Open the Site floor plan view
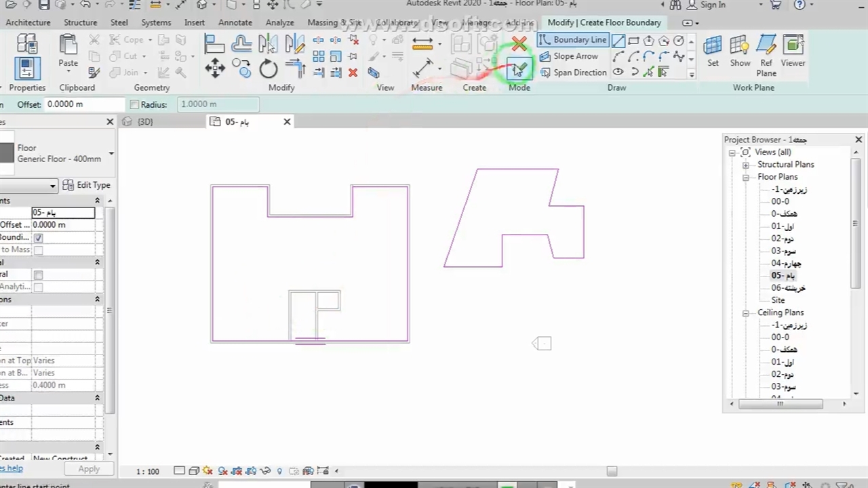The width and height of the screenshot is (868, 488). pyautogui.click(x=778, y=300)
